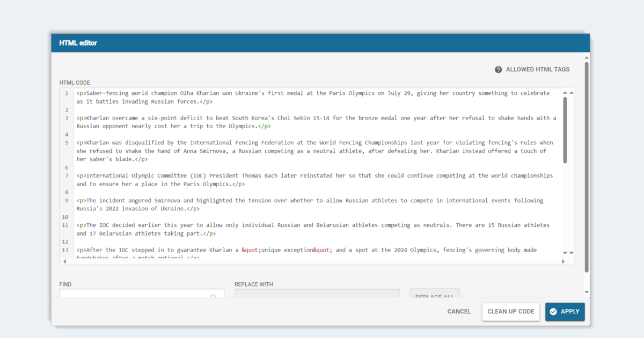
Task: Click the CLEAN UP CODE button
Action: [511, 312]
